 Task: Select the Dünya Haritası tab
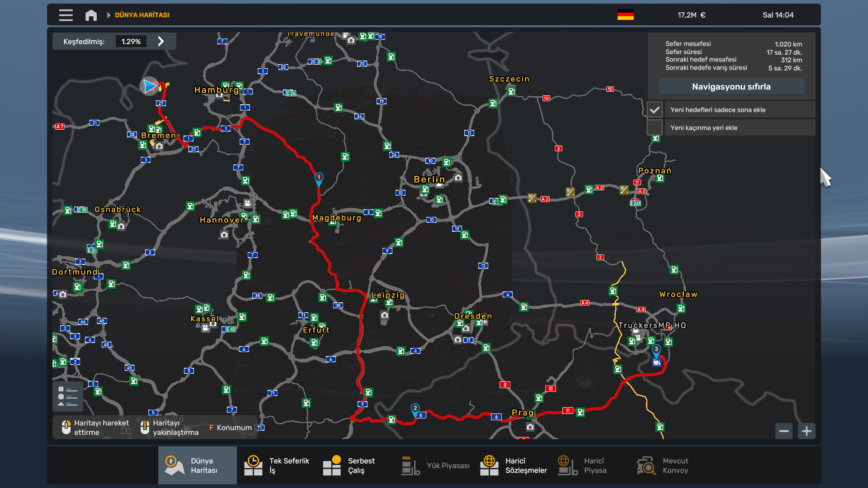(197, 465)
